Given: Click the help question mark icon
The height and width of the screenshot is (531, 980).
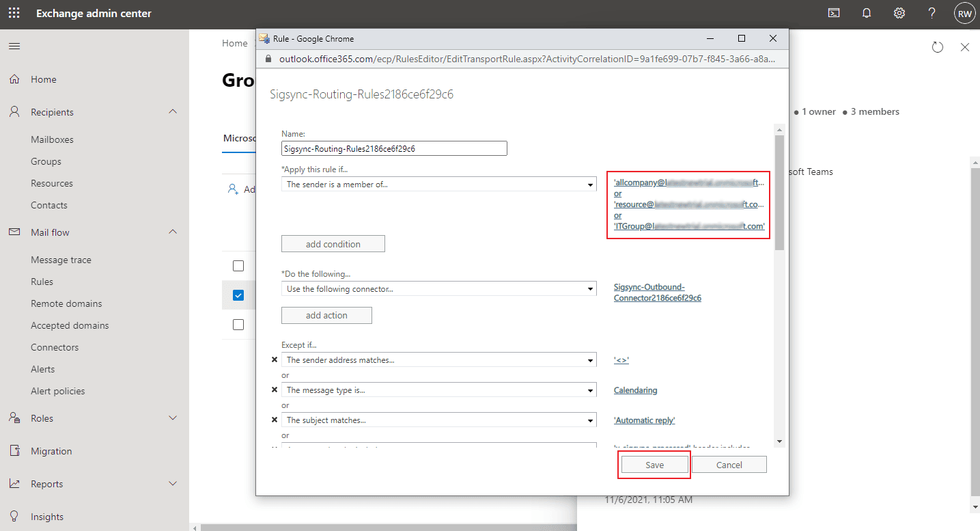Looking at the screenshot, I should pyautogui.click(x=932, y=14).
